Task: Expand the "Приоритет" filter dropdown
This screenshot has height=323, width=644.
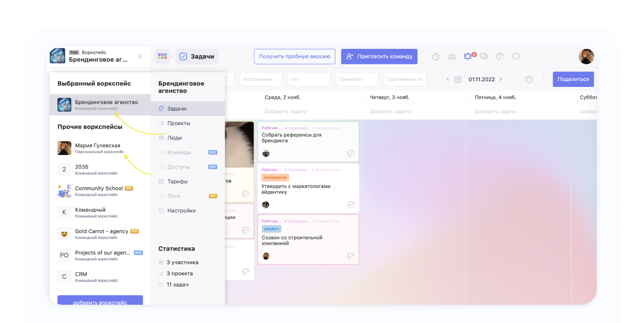Action: pos(357,79)
